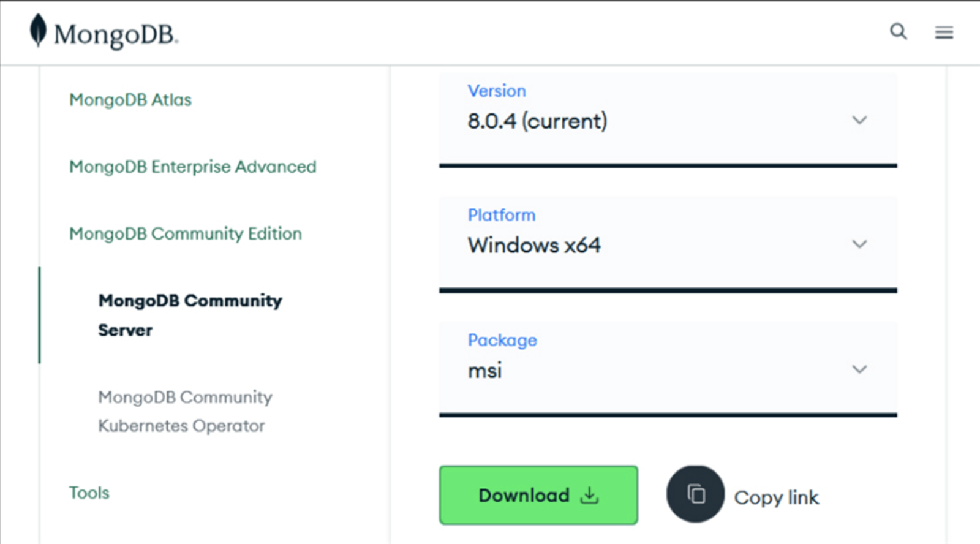The image size is (980, 544).
Task: Click the Windows x64 platform value
Action: point(534,245)
